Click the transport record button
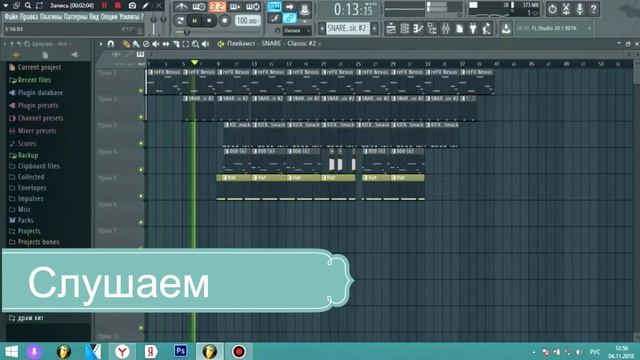640x360 pixels. coord(224,21)
